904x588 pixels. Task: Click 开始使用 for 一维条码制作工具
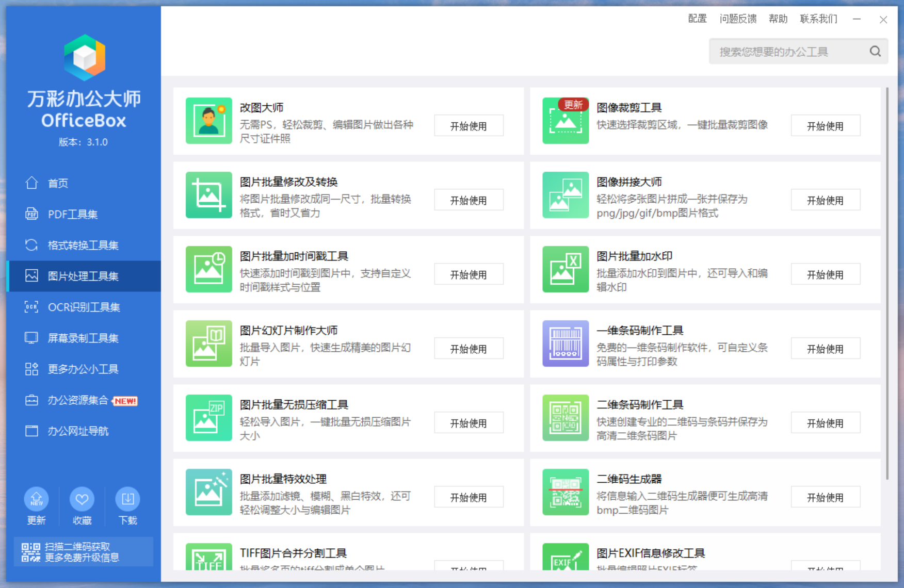click(x=825, y=349)
